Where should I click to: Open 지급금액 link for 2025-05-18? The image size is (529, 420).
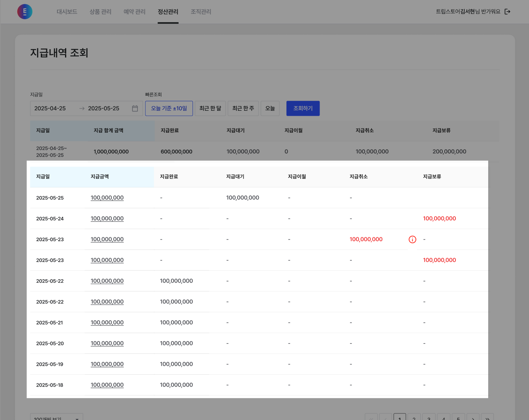coord(107,385)
